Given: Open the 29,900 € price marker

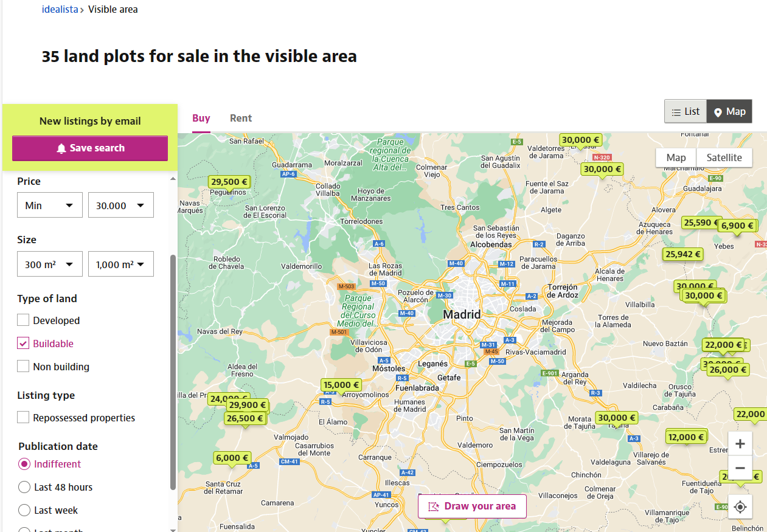Looking at the screenshot, I should (x=247, y=405).
